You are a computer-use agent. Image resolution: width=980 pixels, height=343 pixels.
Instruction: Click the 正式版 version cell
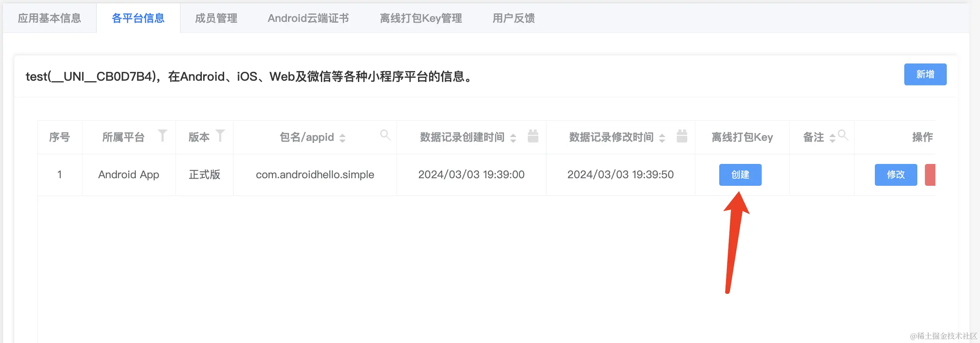click(x=204, y=174)
